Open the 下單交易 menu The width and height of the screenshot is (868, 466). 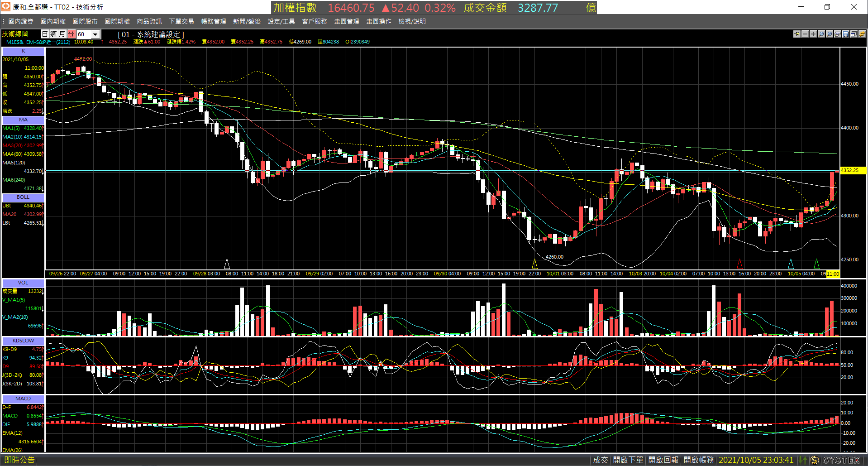181,21
